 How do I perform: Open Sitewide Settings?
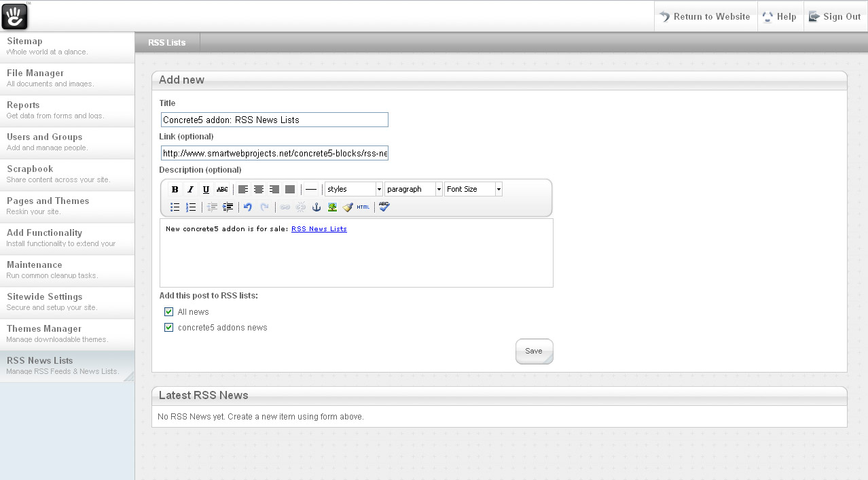(x=67, y=303)
